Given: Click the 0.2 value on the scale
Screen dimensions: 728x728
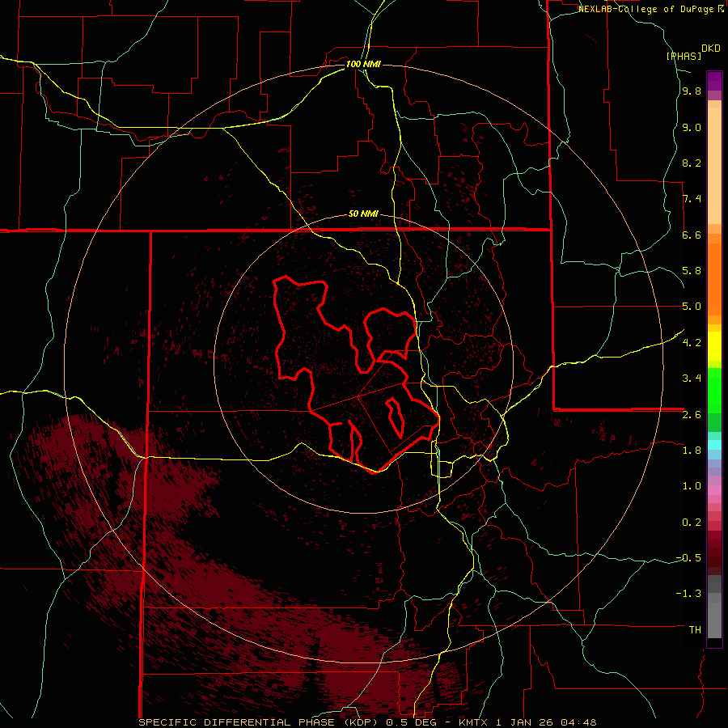Looking at the screenshot, I should pyautogui.click(x=692, y=523).
